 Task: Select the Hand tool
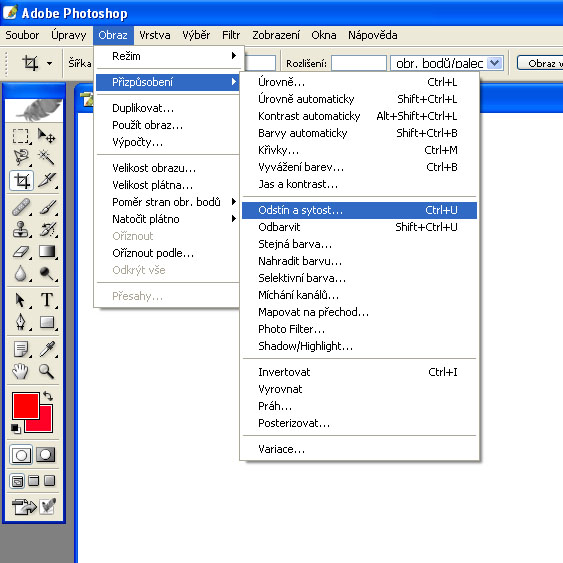21,371
